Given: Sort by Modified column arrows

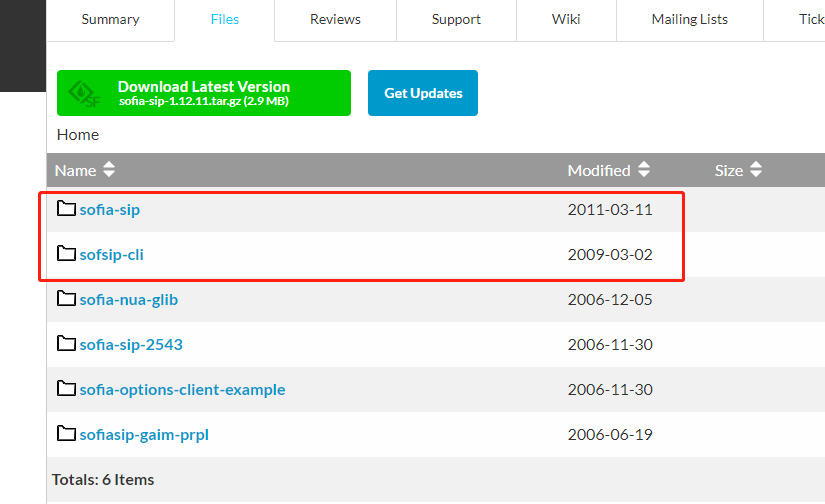Looking at the screenshot, I should [644, 169].
